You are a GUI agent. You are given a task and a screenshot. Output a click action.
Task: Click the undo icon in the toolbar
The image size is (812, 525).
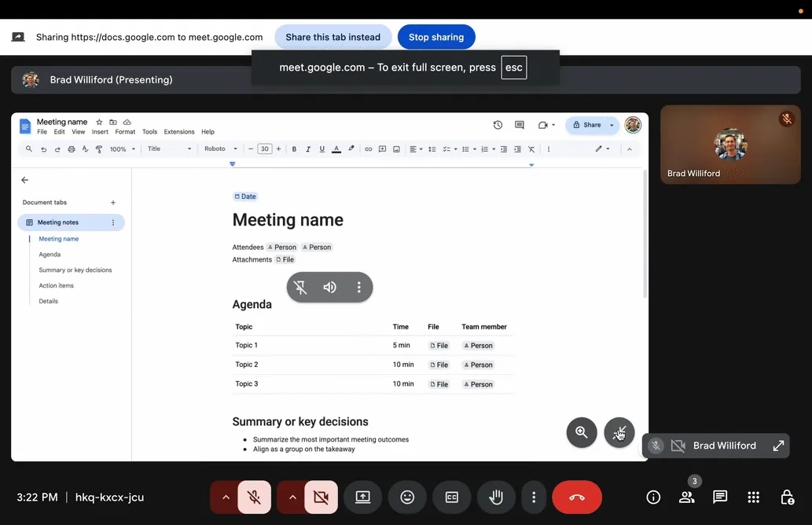[44, 149]
